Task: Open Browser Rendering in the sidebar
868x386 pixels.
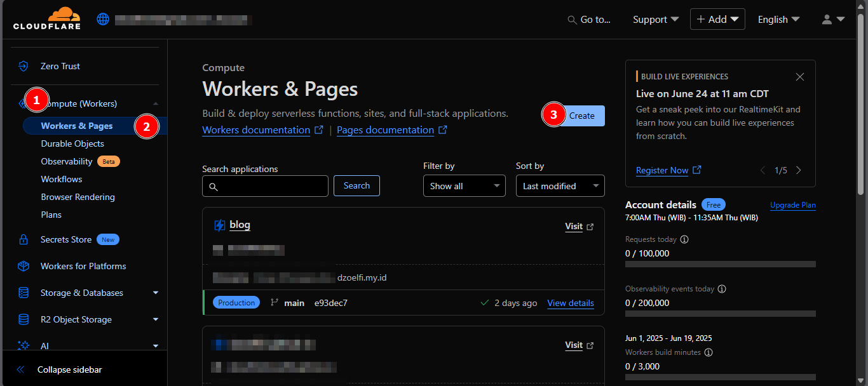Action: point(78,197)
